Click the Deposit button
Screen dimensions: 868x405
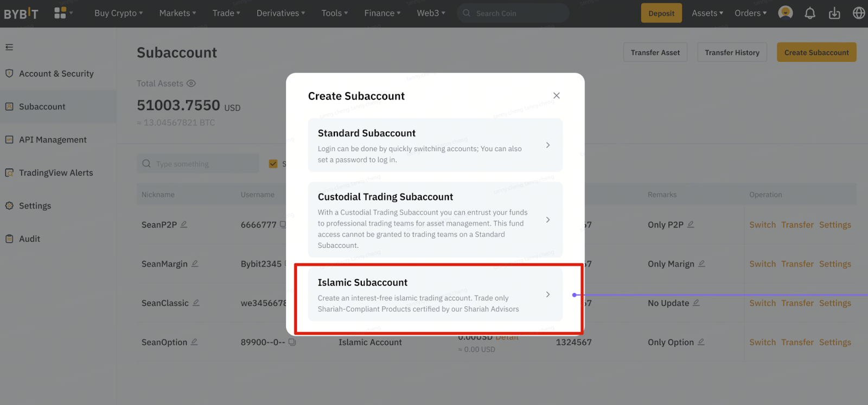pyautogui.click(x=661, y=13)
